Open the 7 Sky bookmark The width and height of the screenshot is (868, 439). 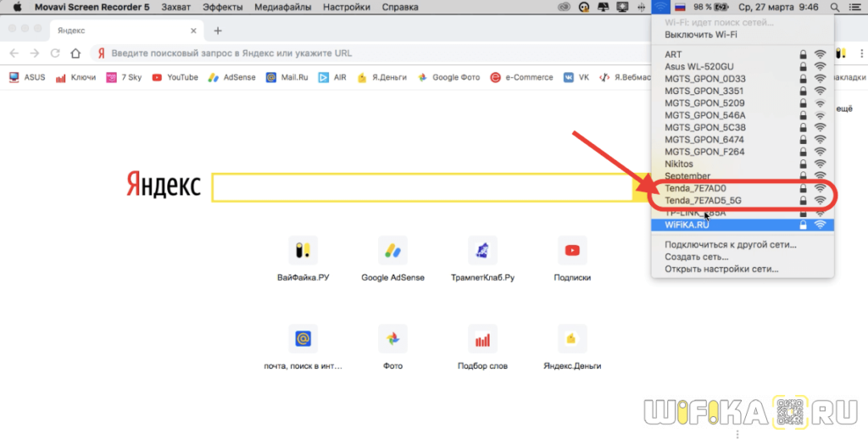click(x=124, y=77)
